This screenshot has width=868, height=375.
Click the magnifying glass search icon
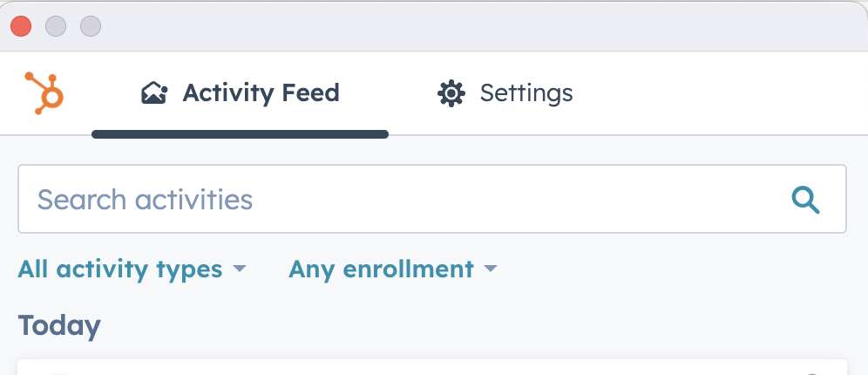[806, 200]
